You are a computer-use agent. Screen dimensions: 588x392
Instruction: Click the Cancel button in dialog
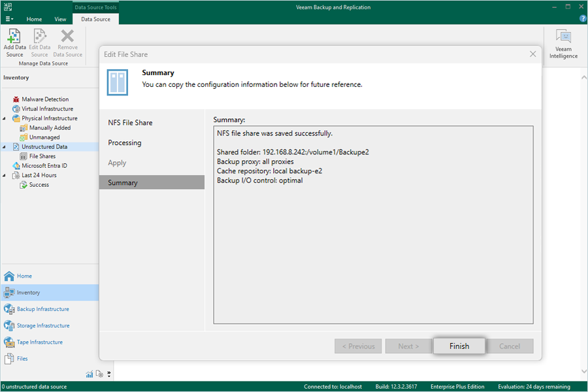point(509,346)
